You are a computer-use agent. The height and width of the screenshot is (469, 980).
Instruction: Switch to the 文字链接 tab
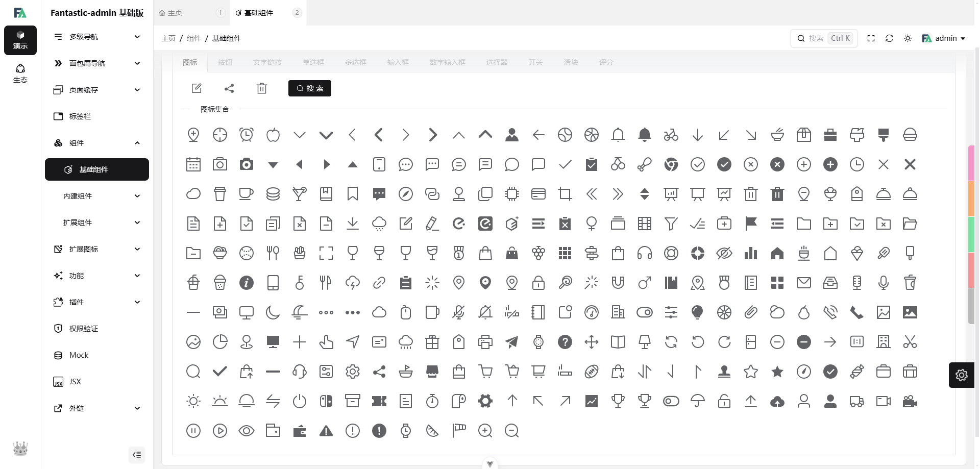tap(267, 62)
